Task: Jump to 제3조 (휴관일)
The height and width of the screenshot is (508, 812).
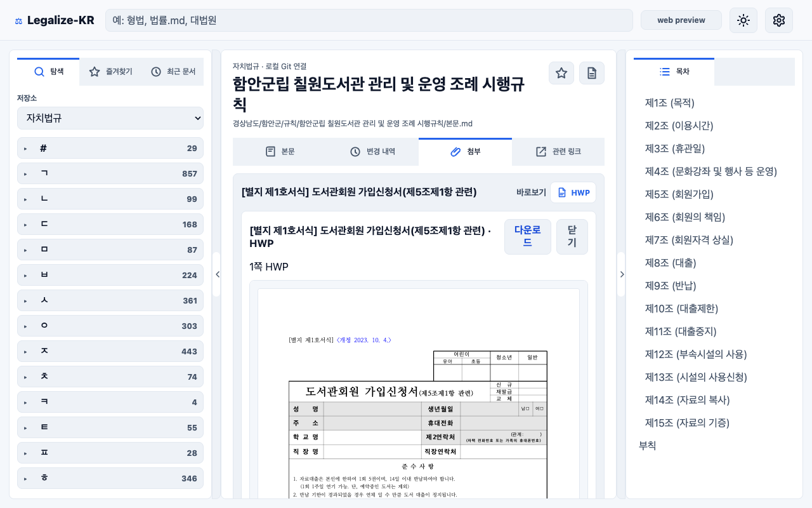Action: [674, 149]
